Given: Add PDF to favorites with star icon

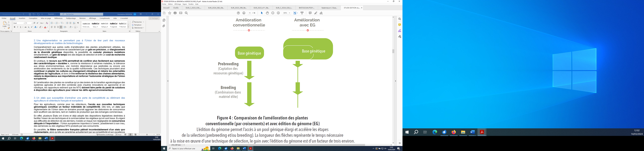Looking at the screenshot, I should pos(170,13).
